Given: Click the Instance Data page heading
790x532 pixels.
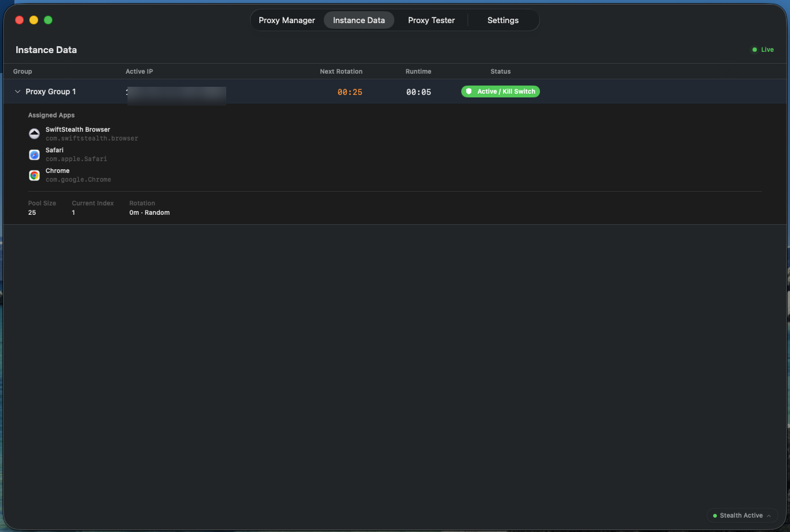Looking at the screenshot, I should [x=46, y=50].
